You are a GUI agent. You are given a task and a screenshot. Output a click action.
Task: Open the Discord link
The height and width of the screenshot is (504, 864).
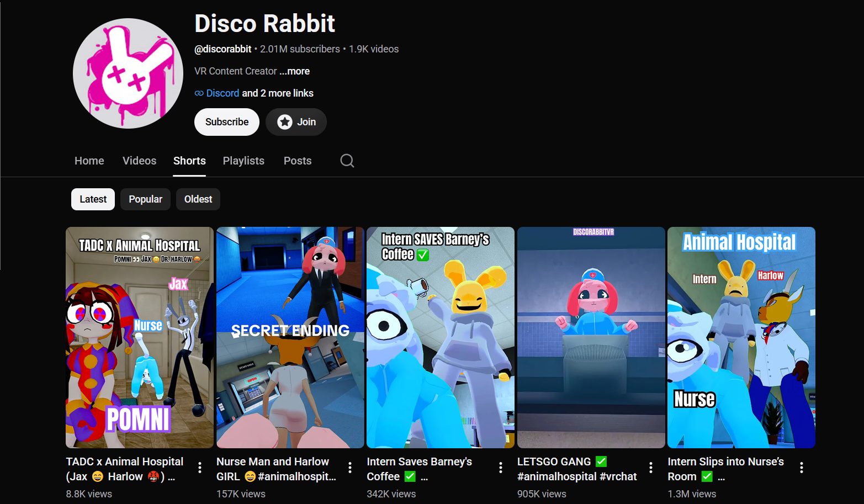[x=222, y=93]
